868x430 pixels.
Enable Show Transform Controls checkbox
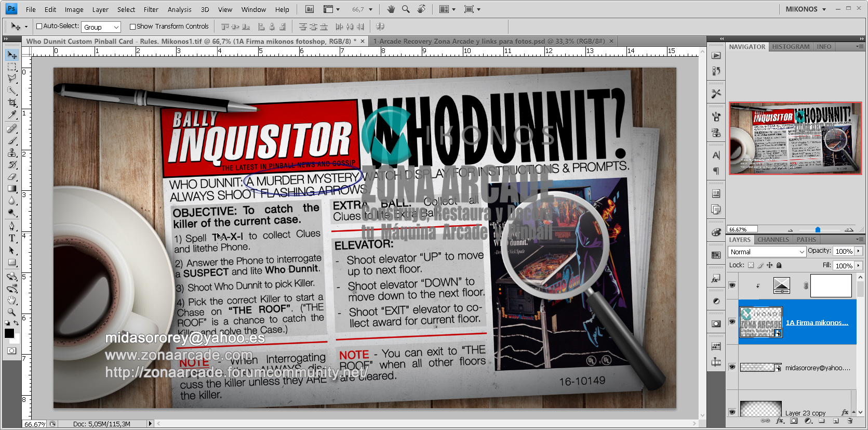click(132, 27)
